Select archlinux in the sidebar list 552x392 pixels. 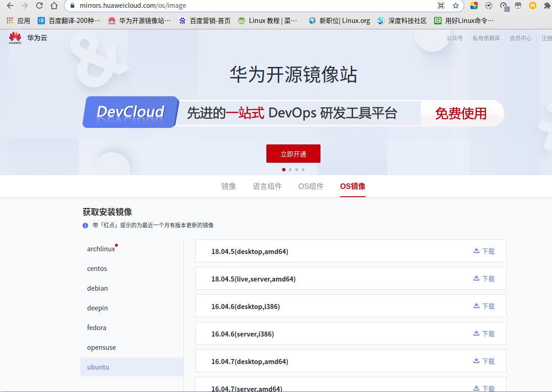coord(101,249)
